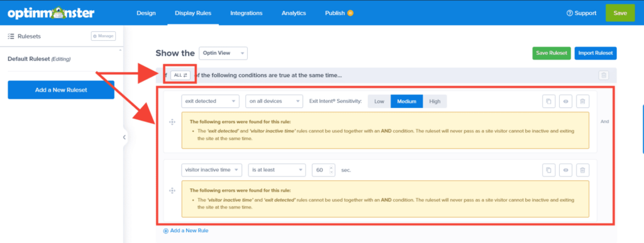Set Exit Intent sensitivity to Low
This screenshot has width=644, height=243.
[379, 101]
